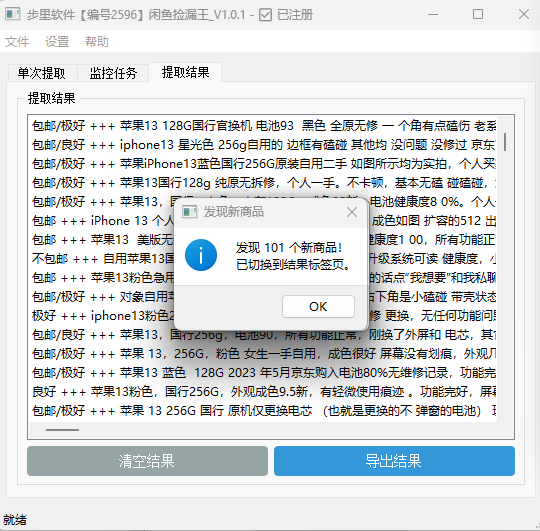
Task: Click the vertical scrollbar thumb of results
Action: tap(505, 142)
